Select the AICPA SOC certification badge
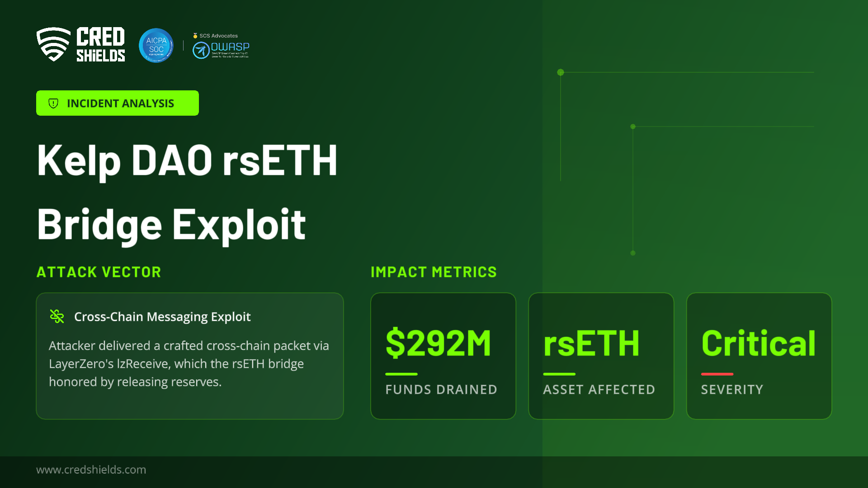This screenshot has height=488, width=868. click(x=156, y=45)
